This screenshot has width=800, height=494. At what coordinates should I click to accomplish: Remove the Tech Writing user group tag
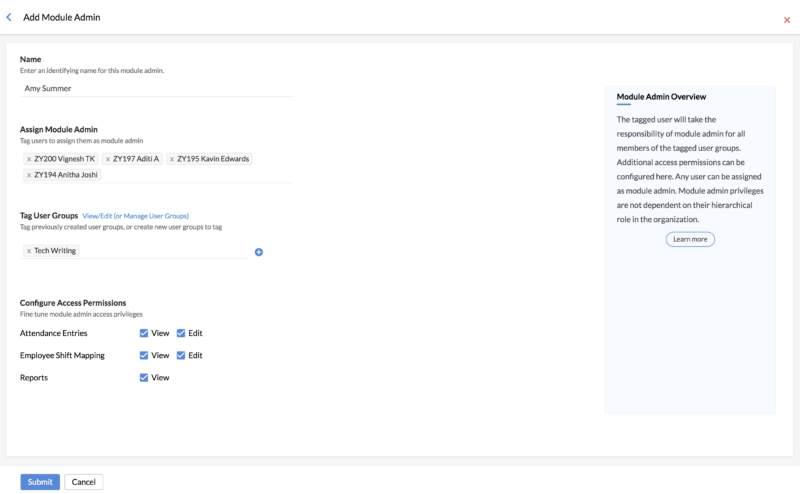click(29, 252)
